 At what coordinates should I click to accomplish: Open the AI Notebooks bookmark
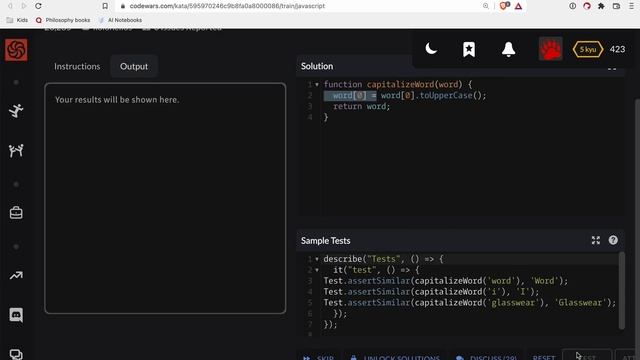[120, 20]
